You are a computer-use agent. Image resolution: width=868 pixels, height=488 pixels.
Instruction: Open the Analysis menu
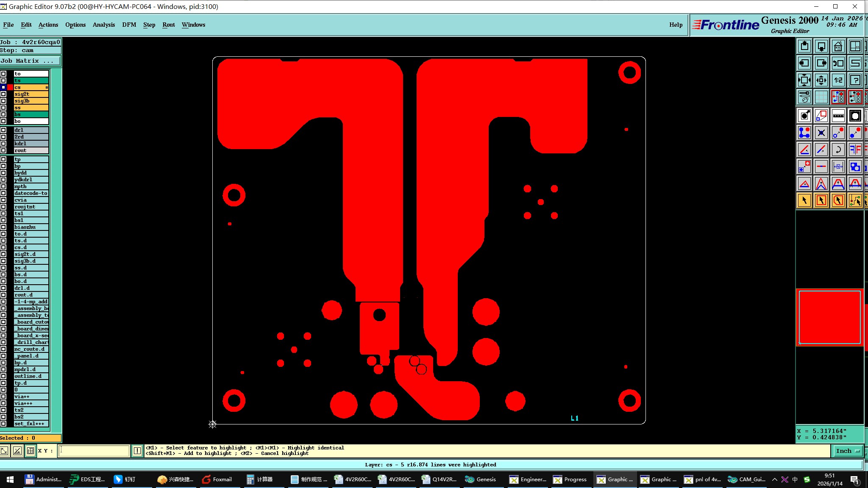[x=103, y=25]
